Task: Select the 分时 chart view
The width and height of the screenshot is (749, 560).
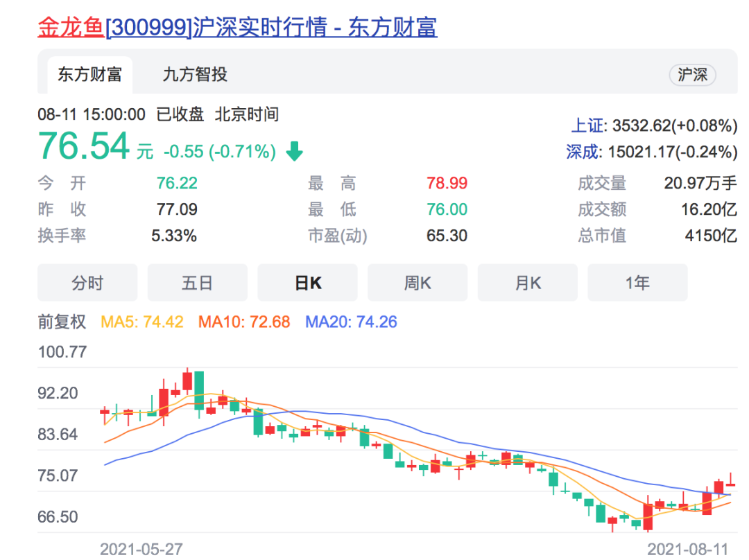Action: coord(87,283)
